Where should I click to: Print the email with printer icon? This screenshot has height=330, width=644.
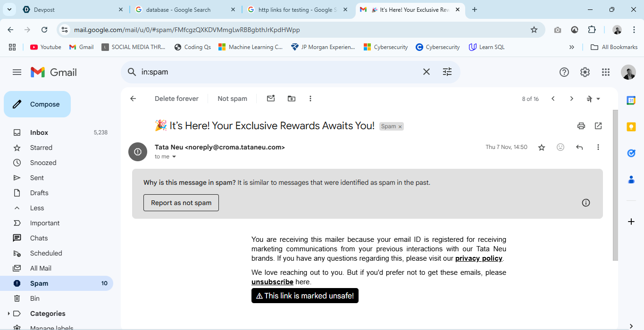pyautogui.click(x=581, y=126)
